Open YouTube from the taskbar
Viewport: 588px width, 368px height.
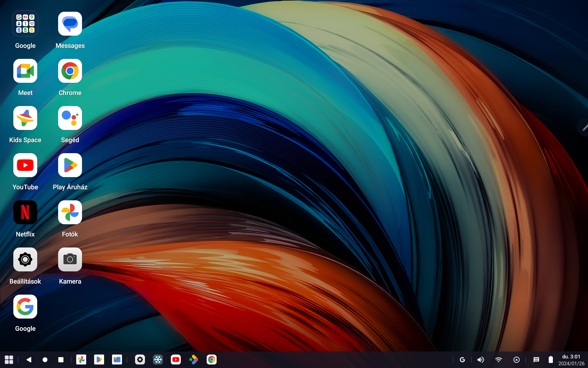(176, 360)
